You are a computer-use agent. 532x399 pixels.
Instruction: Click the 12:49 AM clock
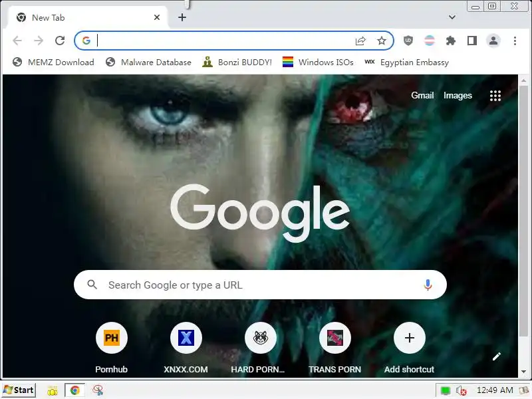(495, 390)
